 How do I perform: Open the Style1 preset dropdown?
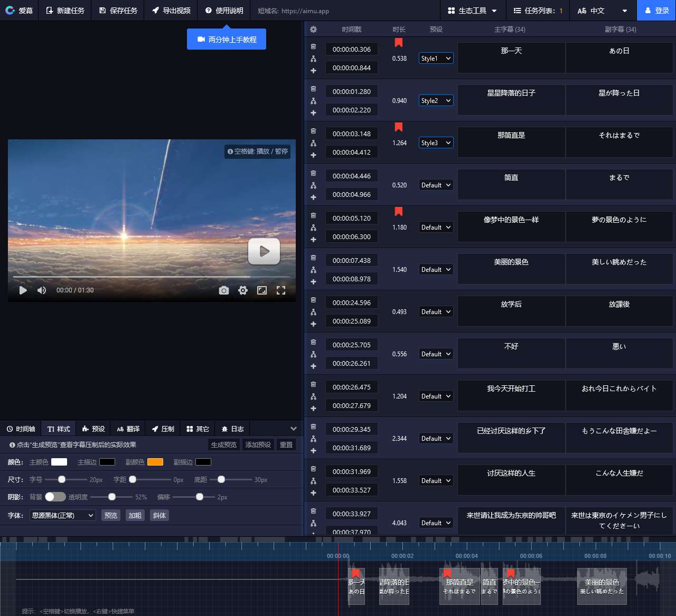coord(436,59)
